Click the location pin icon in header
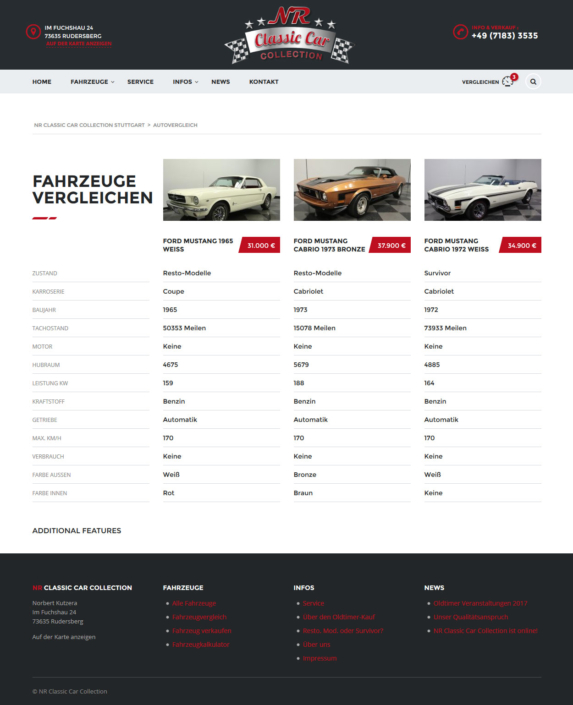 pyautogui.click(x=33, y=32)
